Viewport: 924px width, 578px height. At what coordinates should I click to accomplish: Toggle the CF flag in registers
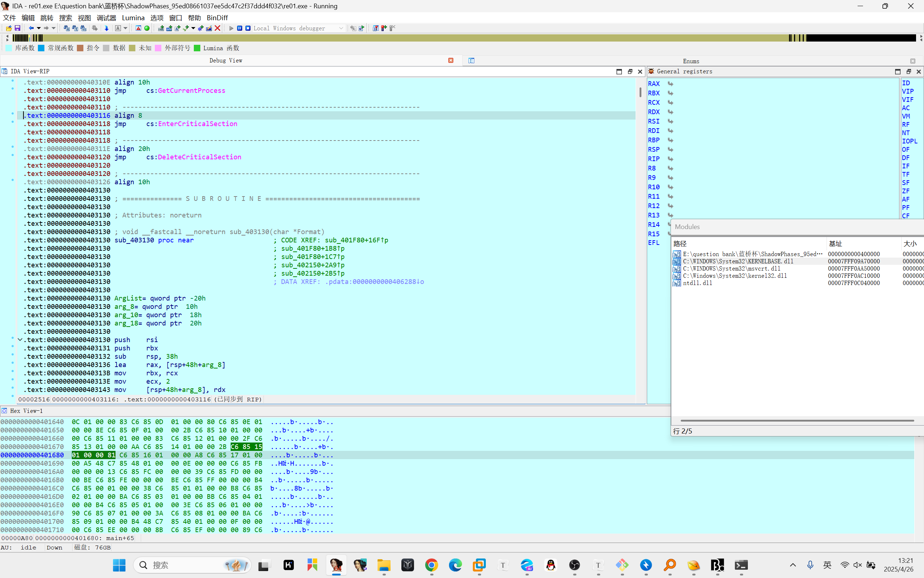point(906,216)
